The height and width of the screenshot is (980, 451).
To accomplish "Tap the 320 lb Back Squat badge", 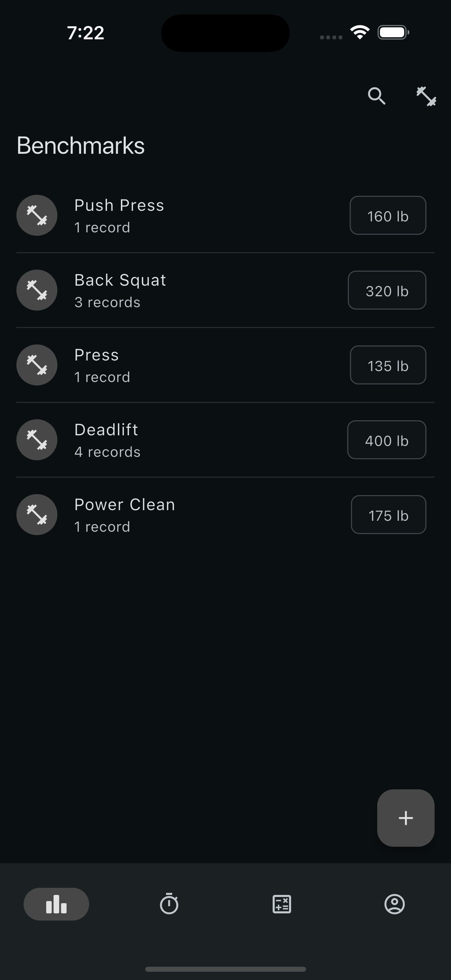I will pos(387,290).
